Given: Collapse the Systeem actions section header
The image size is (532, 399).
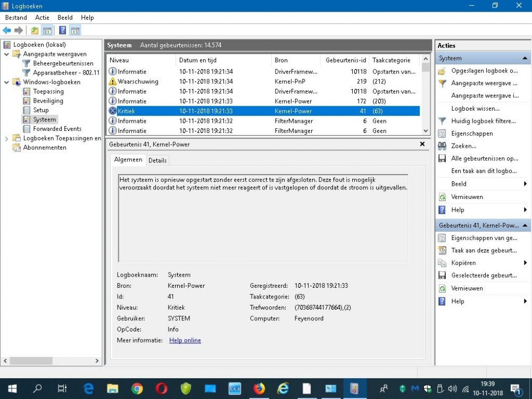Looking at the screenshot, I should click(x=526, y=58).
